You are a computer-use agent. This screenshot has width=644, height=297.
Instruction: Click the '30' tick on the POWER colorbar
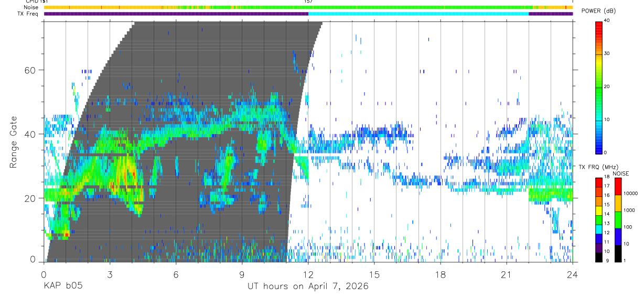pos(607,53)
